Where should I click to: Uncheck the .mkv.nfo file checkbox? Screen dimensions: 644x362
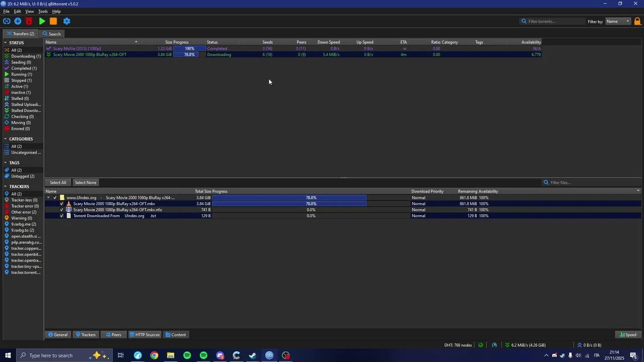(x=62, y=210)
